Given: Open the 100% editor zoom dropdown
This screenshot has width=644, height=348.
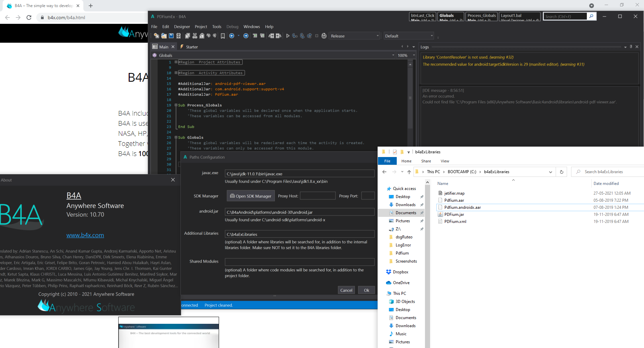Looking at the screenshot, I should [x=406, y=55].
